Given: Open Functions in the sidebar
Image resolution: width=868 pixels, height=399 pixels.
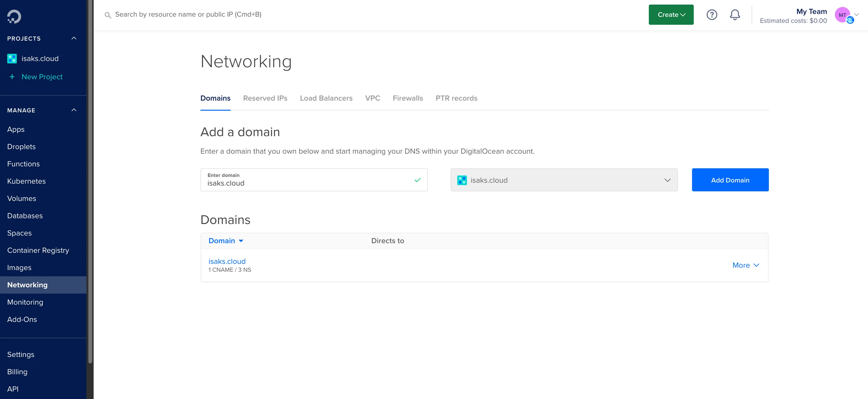Looking at the screenshot, I should [x=23, y=164].
